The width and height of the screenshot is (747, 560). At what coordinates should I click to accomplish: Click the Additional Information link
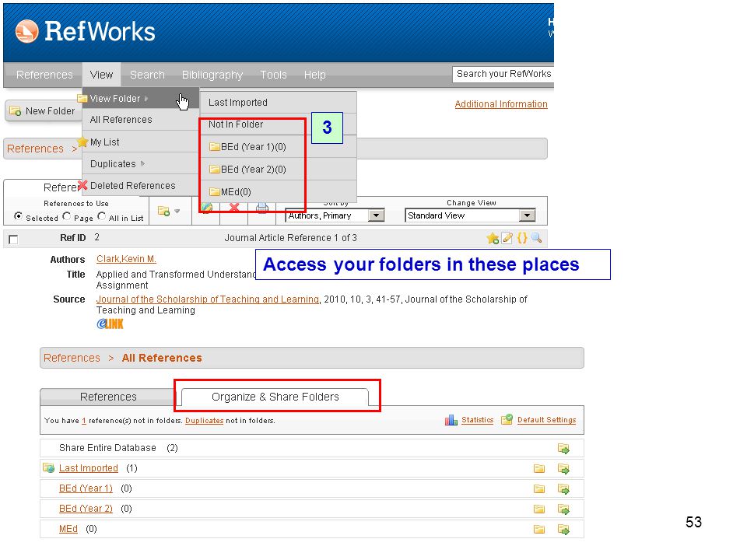click(x=501, y=103)
